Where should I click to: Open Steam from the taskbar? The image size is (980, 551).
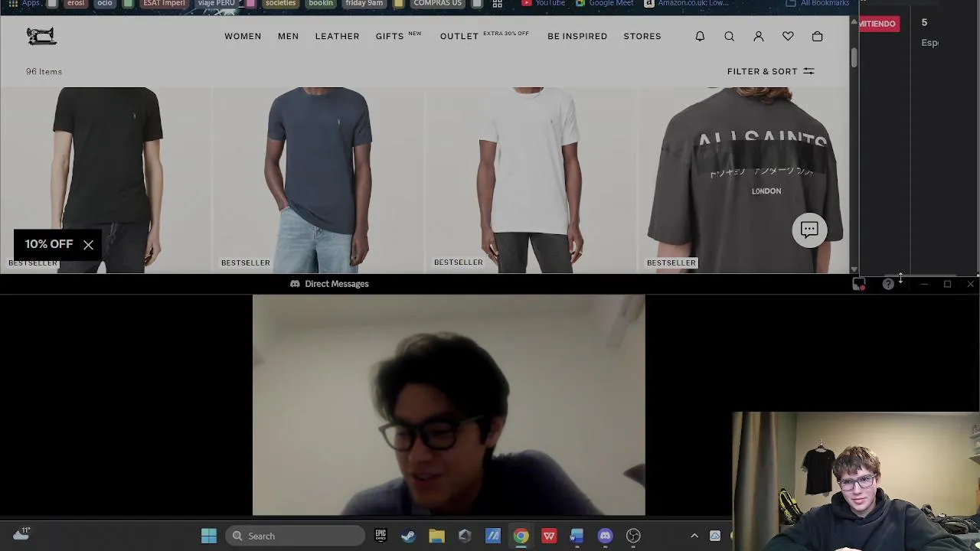(x=408, y=536)
